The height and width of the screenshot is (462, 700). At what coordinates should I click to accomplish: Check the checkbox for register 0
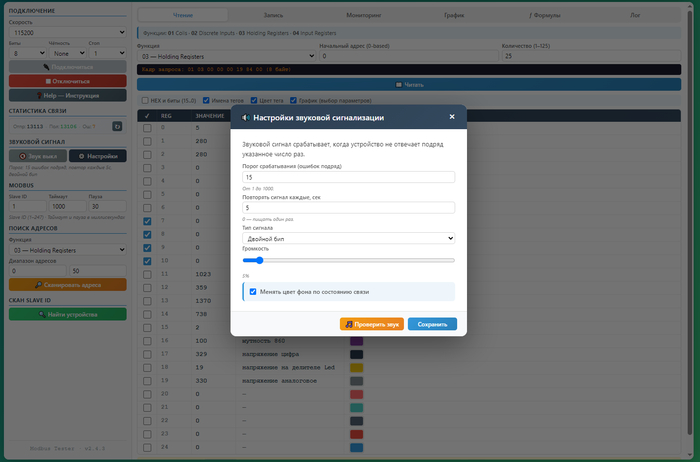147,128
